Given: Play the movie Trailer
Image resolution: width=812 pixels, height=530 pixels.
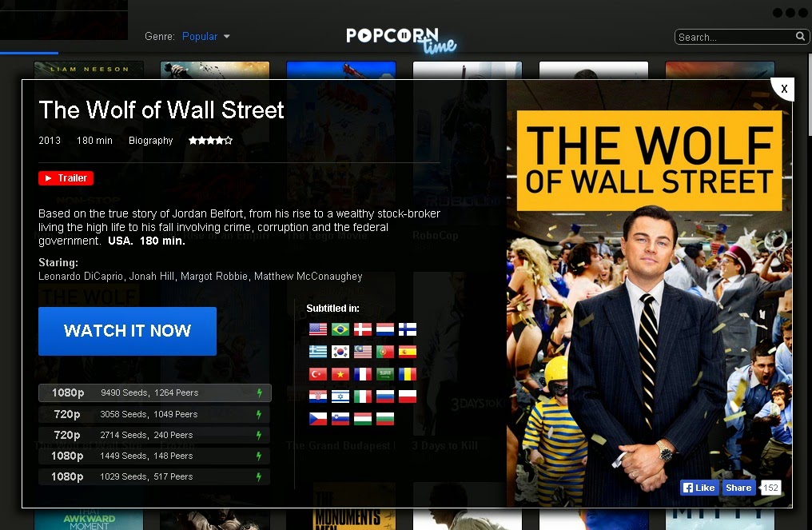Looking at the screenshot, I should coord(66,178).
